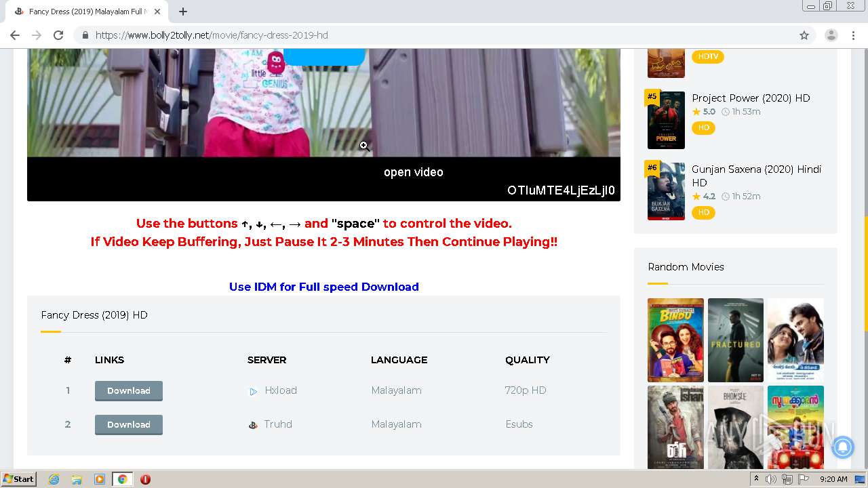Open the Fractured random movie poster

pyautogui.click(x=736, y=340)
